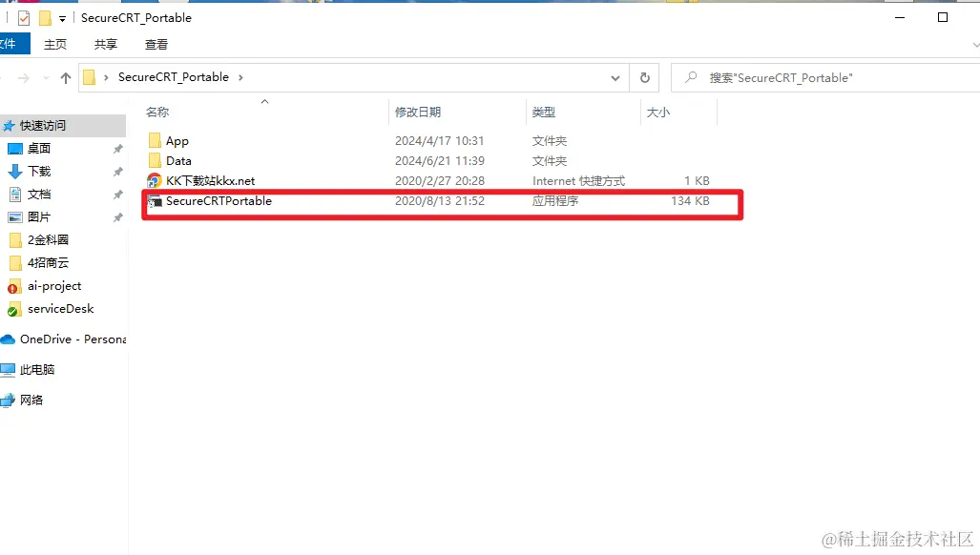The width and height of the screenshot is (980, 555).
Task: Open the 4招商云 folder in sidebar
Action: pos(48,263)
